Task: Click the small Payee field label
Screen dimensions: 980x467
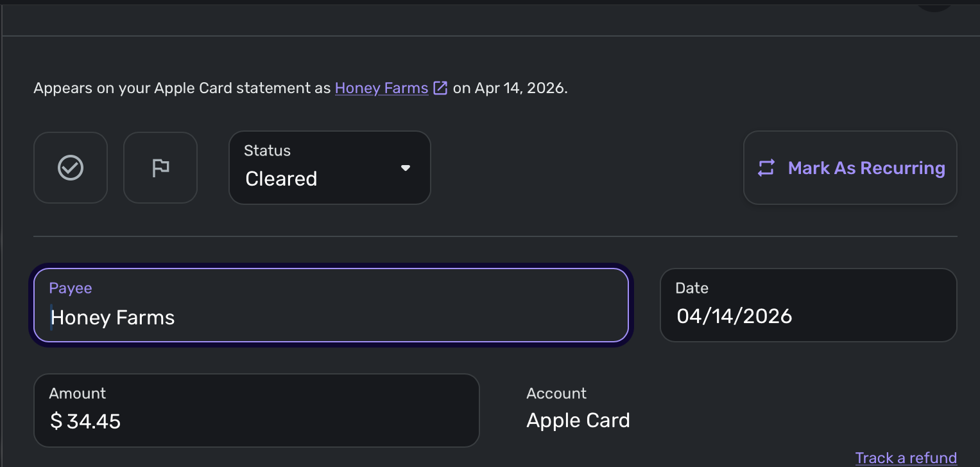Action: pyautogui.click(x=71, y=288)
